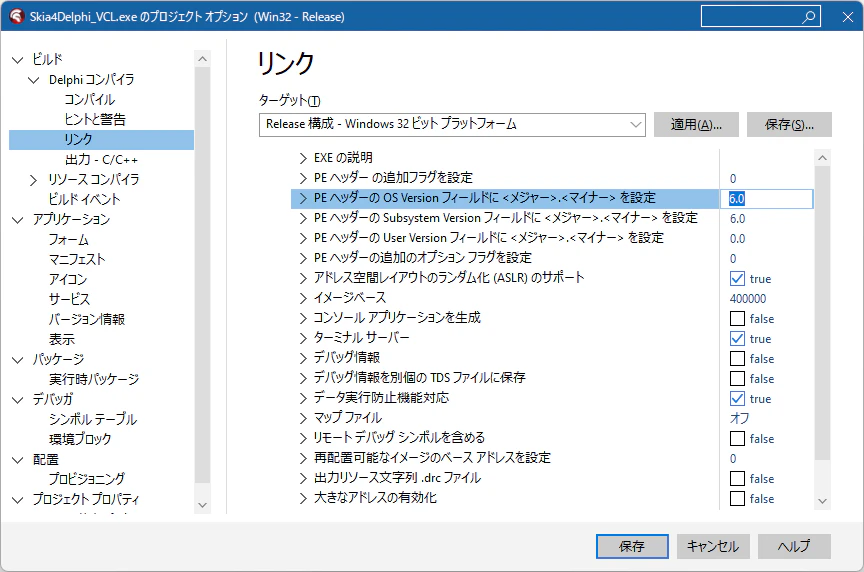The width and height of the screenshot is (864, 572).
Task: Click イメージベース value 400000
Action: coord(748,299)
